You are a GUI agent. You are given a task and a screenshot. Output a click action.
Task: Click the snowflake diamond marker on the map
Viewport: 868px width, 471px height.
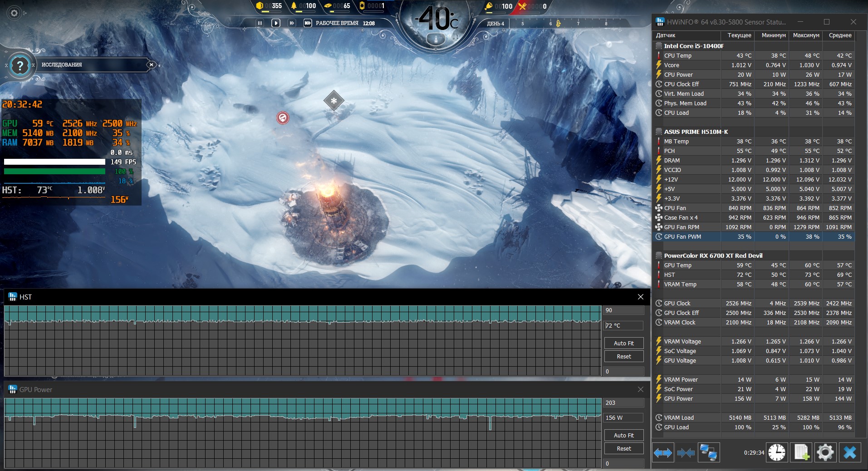click(x=334, y=100)
